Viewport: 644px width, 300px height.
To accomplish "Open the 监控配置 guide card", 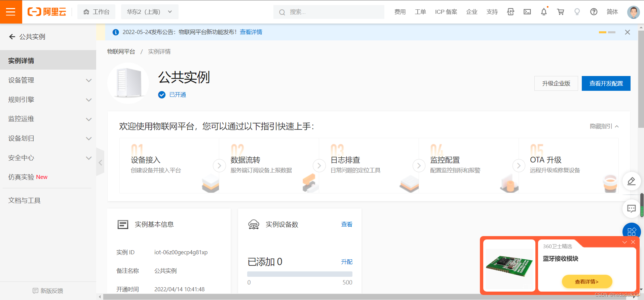I will pyautogui.click(x=469, y=165).
